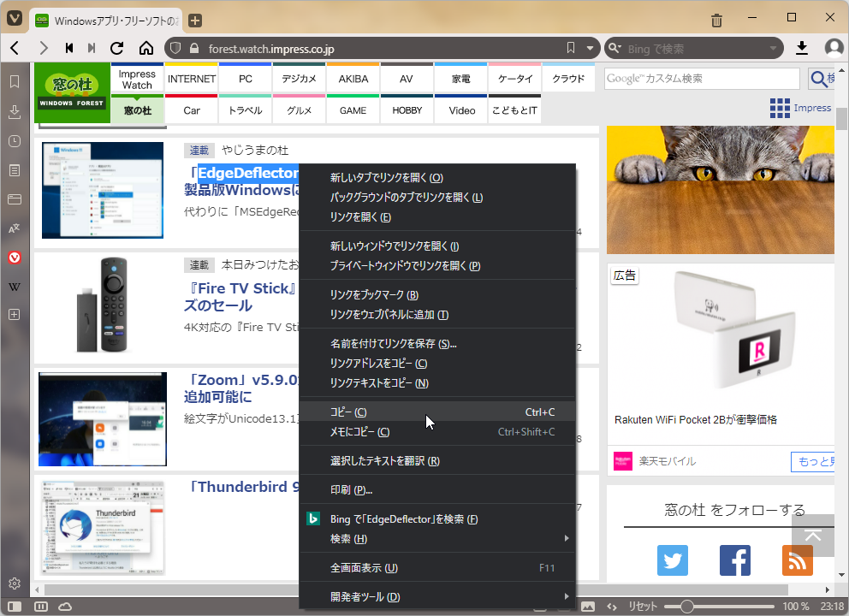Screen dimensions: 849x616
Task: Add a new web panel with plus icon
Action: (x=14, y=315)
